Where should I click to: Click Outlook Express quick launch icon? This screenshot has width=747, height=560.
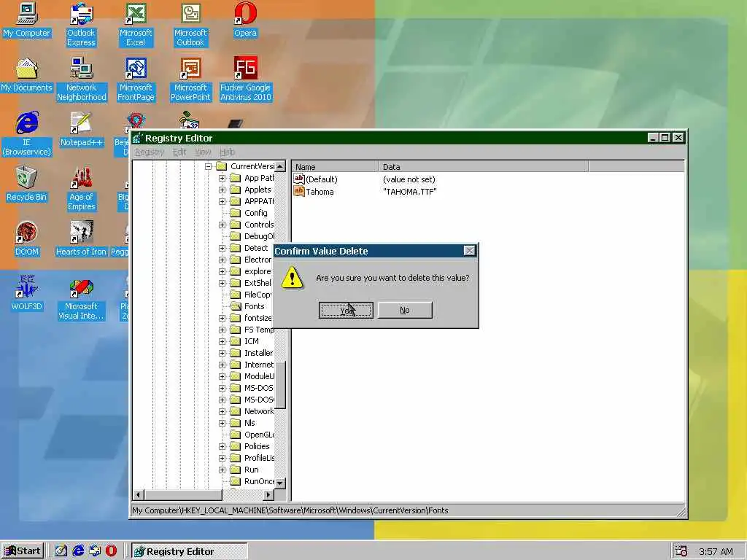click(x=95, y=551)
